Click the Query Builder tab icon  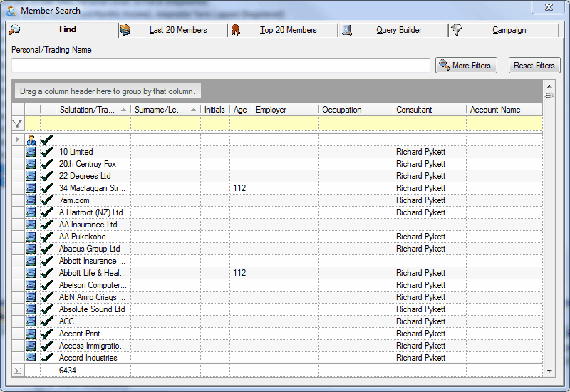click(x=347, y=30)
